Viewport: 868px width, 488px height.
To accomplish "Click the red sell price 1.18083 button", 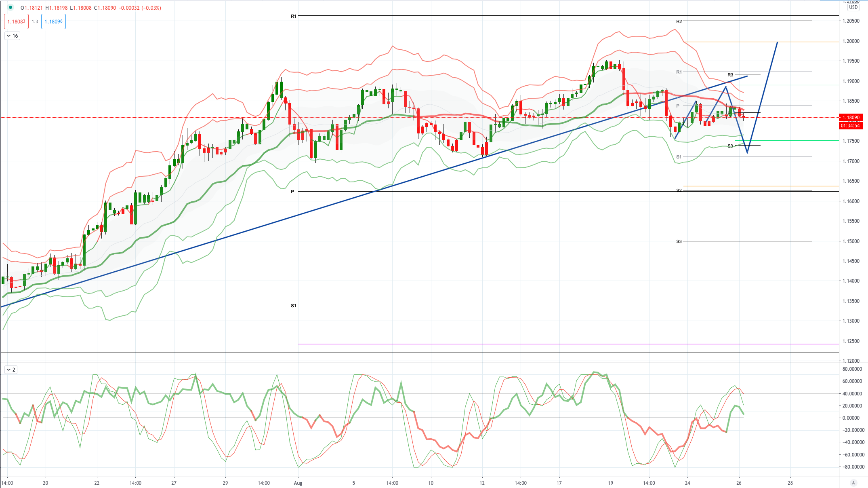I will tap(17, 21).
